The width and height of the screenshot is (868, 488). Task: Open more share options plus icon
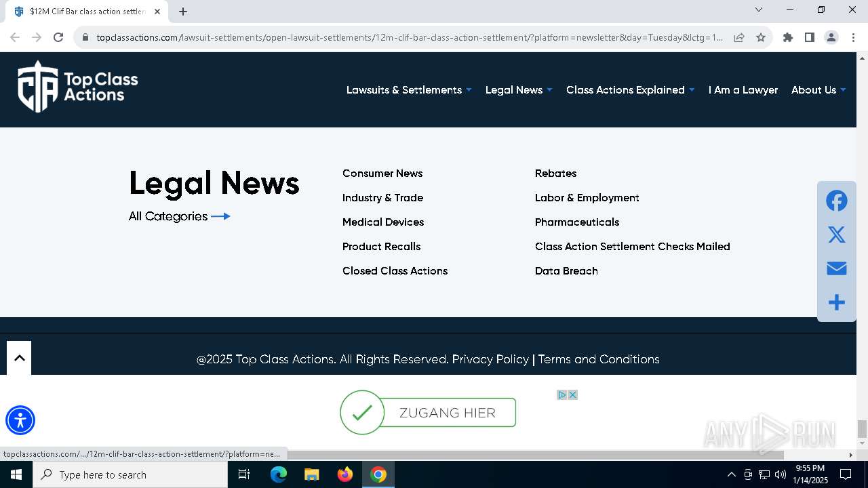pos(836,302)
